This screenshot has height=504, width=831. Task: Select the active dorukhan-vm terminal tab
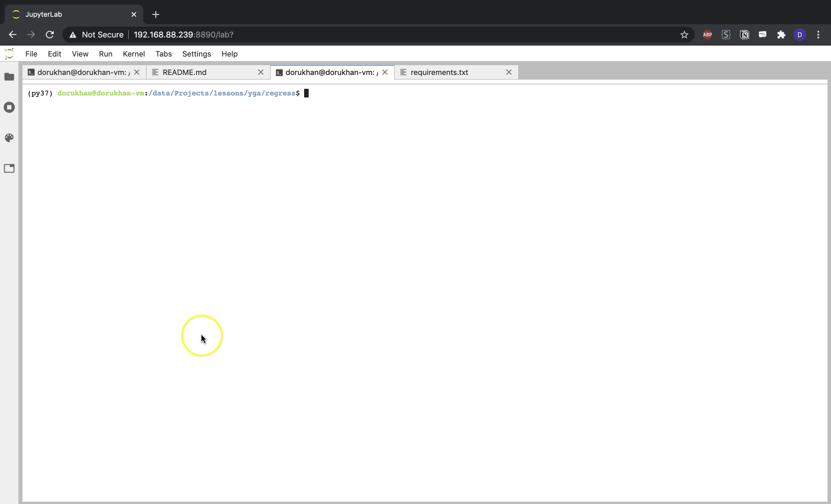(x=332, y=72)
